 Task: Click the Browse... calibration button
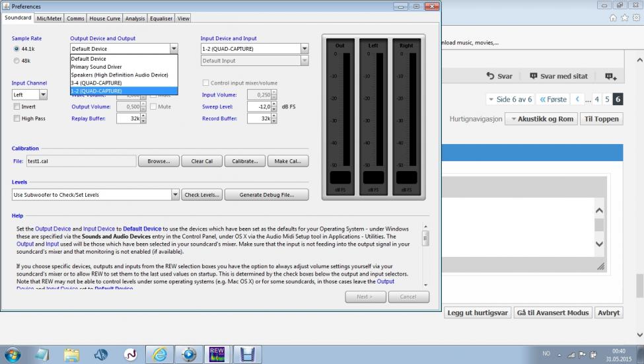coord(159,161)
